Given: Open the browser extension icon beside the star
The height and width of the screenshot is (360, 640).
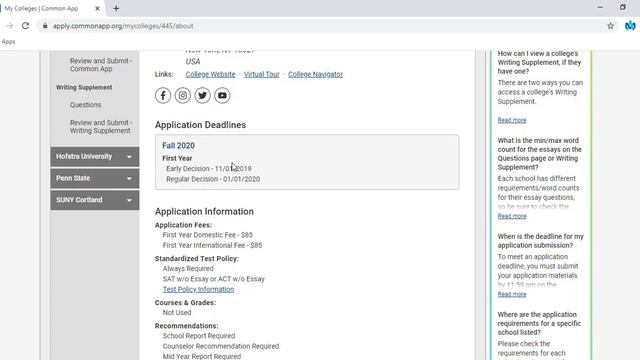Looking at the screenshot, I should [630, 26].
